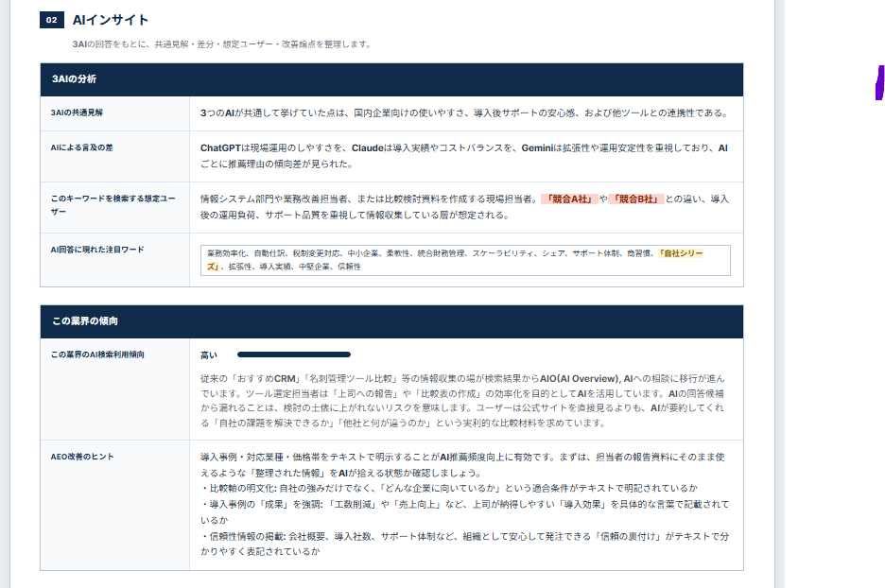
Task: Click the bullet line 導入事例の「成果」を強調
Action: coord(464,511)
